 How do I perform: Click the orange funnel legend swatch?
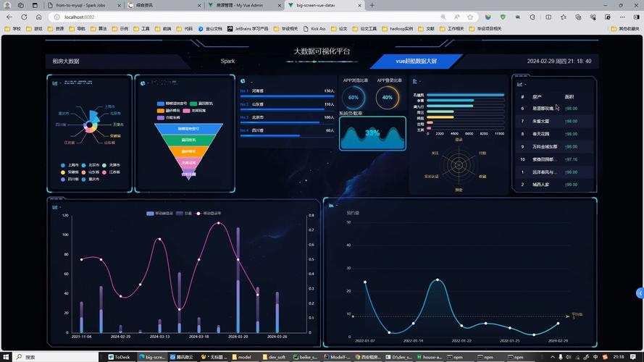161,110
